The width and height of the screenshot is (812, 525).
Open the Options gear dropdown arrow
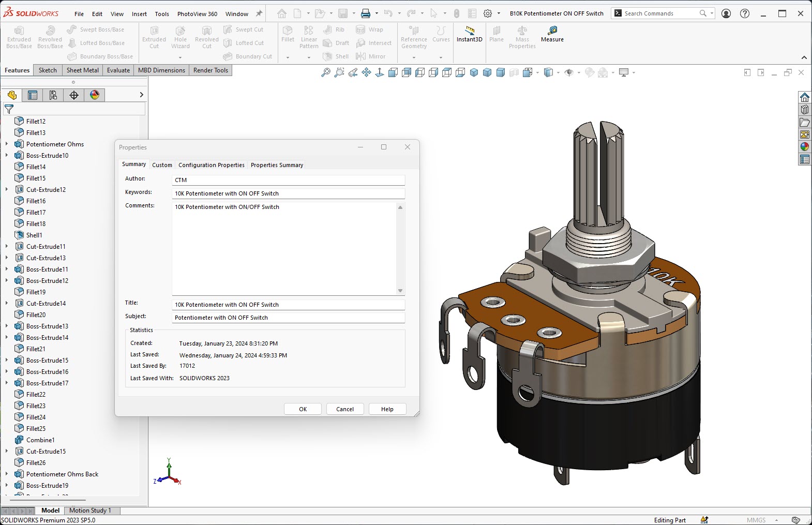pyautogui.click(x=499, y=13)
